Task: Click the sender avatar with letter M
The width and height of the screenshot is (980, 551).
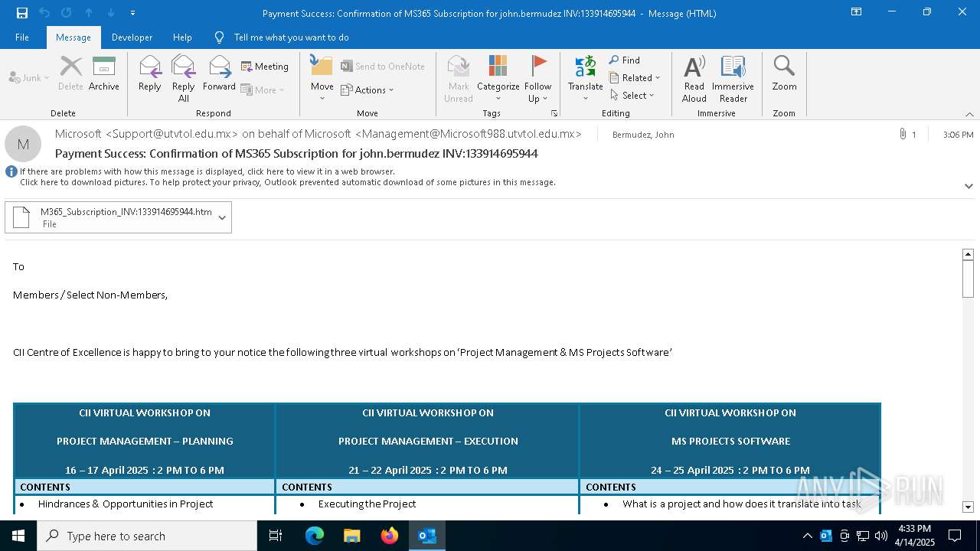Action: 23,144
